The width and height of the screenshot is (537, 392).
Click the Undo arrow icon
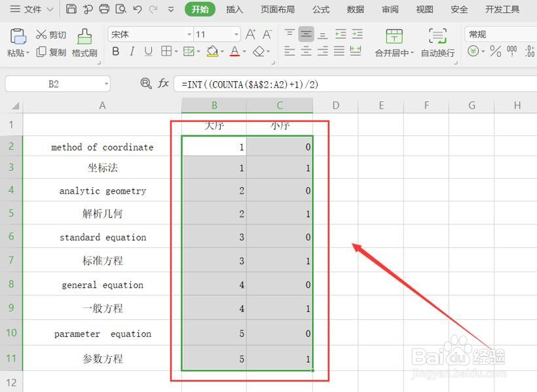[x=136, y=9]
